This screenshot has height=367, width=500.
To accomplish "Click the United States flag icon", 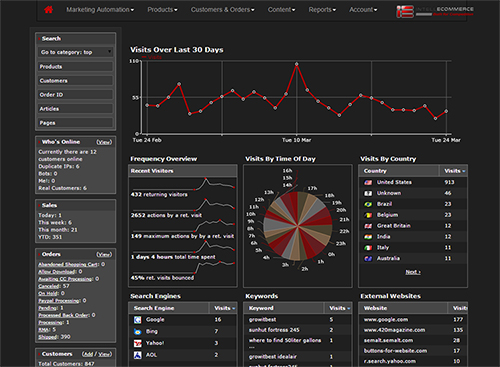I will [368, 182].
